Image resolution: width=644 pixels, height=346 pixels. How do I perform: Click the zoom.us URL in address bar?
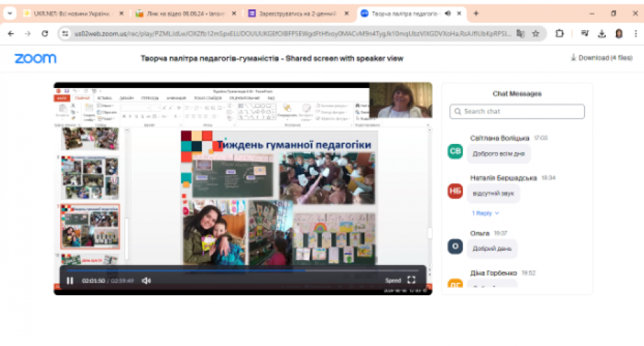pyautogui.click(x=293, y=34)
